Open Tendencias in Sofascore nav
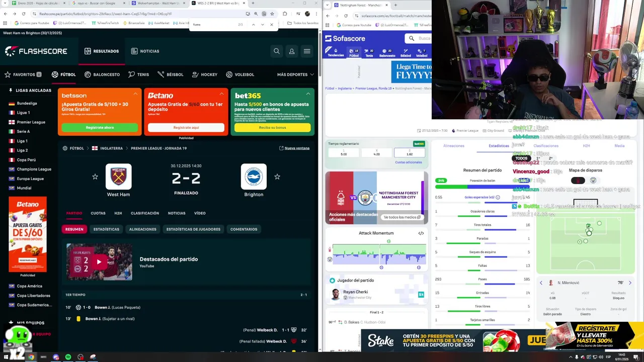644x362 pixels. [x=336, y=53]
